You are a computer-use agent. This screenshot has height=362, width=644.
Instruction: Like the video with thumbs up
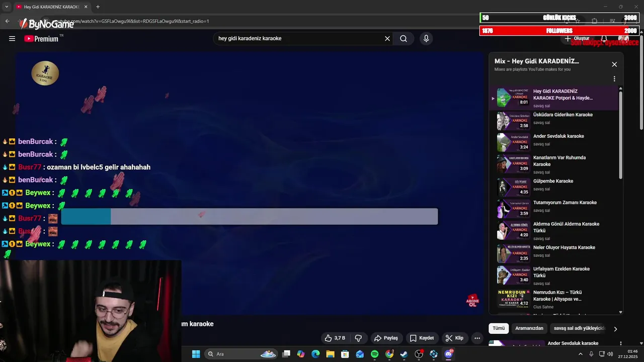tap(336, 338)
